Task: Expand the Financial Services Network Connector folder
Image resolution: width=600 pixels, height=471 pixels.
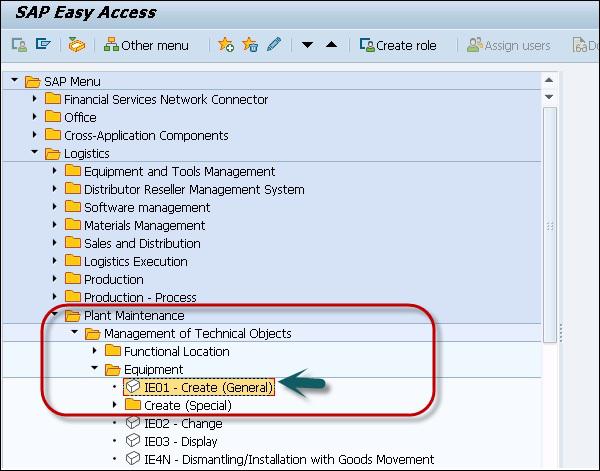Action: [35, 99]
